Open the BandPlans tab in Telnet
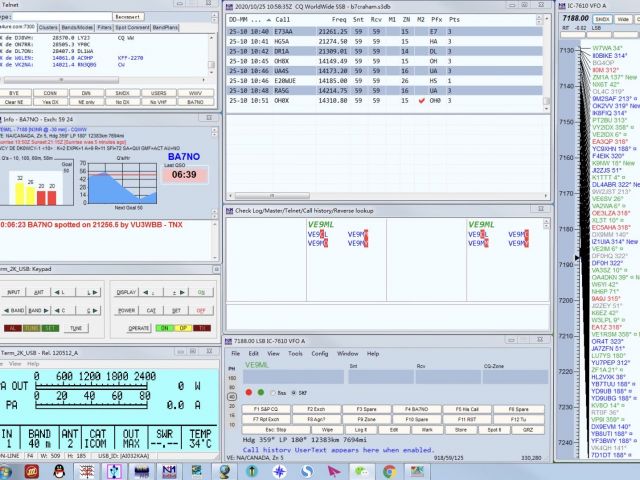The height and width of the screenshot is (480, 640). point(165,27)
